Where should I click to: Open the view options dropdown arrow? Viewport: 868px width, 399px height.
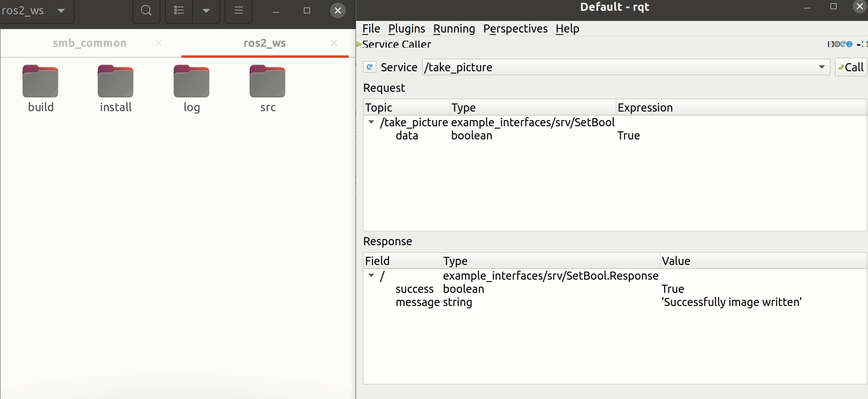(206, 10)
